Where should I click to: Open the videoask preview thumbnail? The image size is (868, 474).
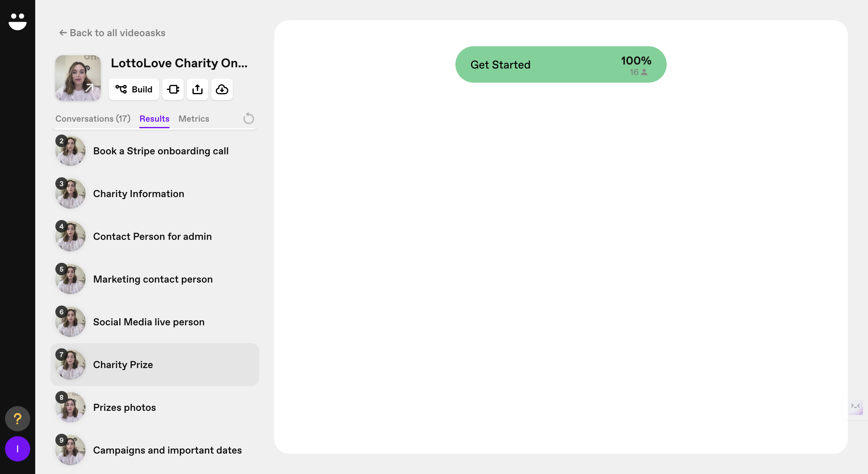pyautogui.click(x=78, y=78)
